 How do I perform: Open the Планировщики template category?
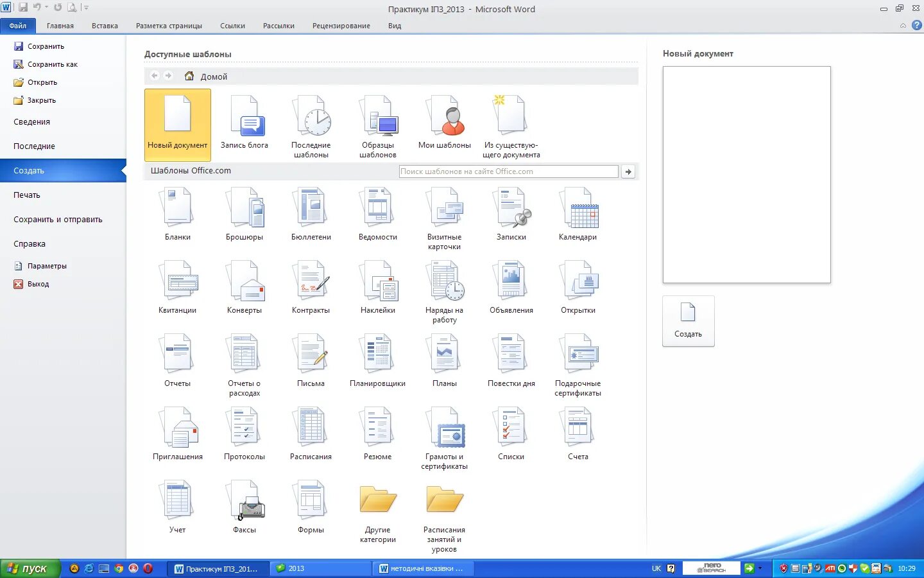click(378, 361)
